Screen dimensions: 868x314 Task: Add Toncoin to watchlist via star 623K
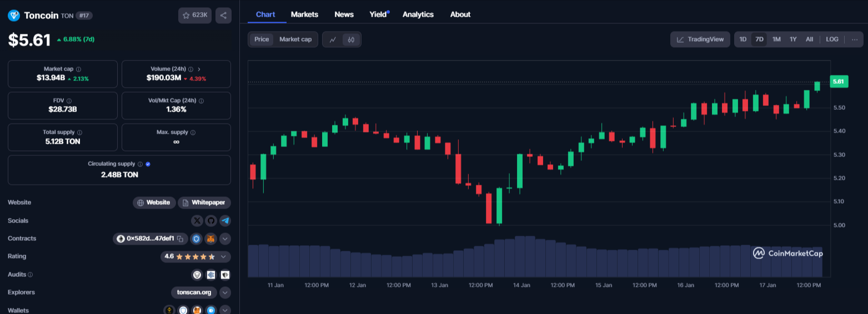195,16
